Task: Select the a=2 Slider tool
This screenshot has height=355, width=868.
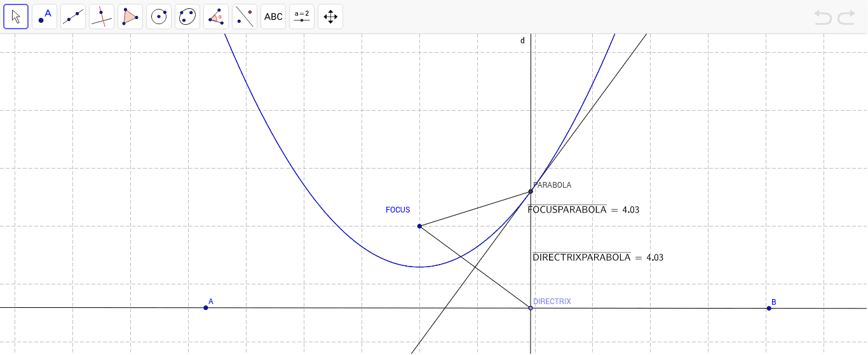Action: (x=302, y=17)
